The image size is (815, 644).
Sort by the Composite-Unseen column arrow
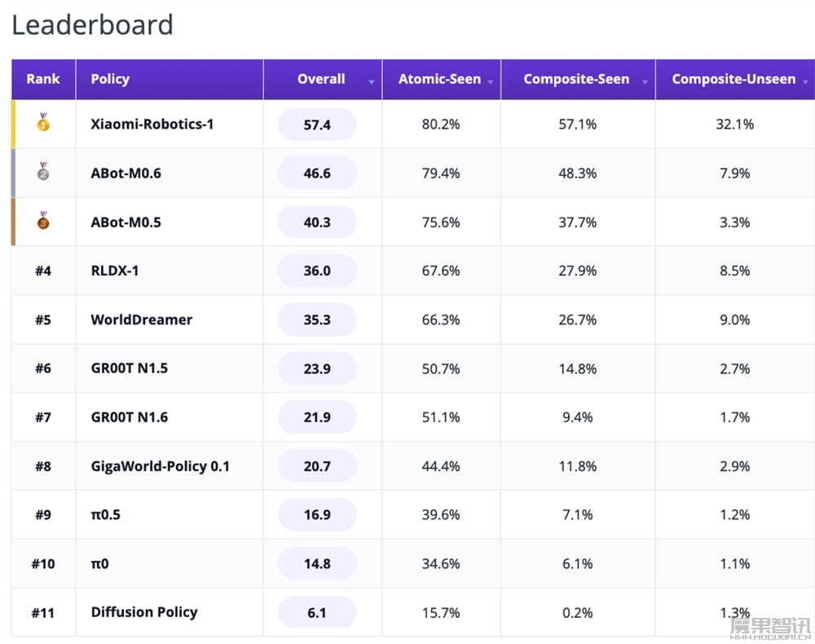point(805,82)
